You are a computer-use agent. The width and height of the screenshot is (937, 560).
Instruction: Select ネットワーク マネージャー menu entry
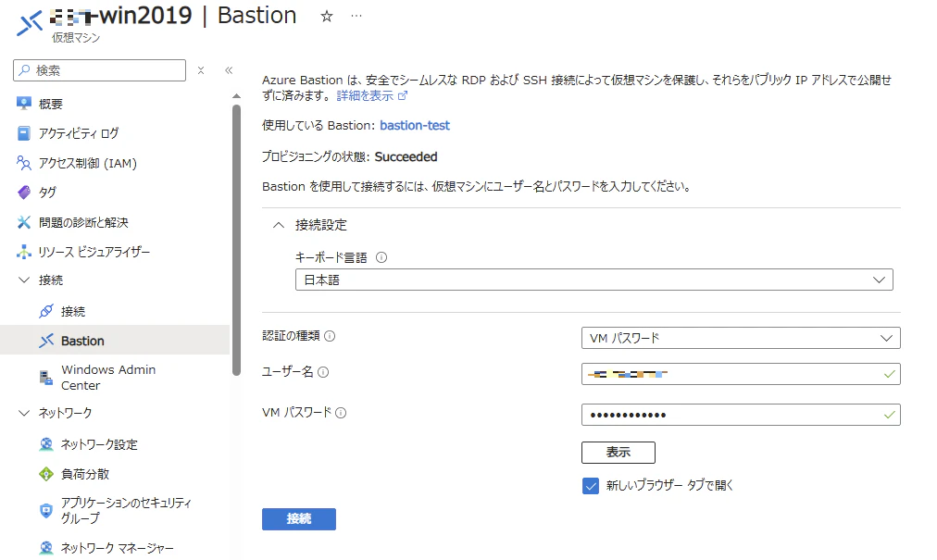(x=115, y=548)
